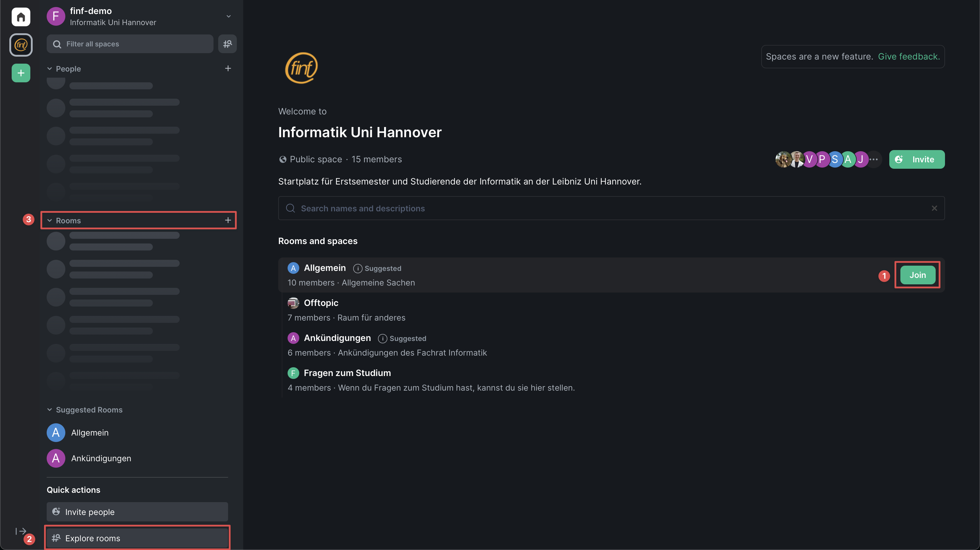Open the Offtopic room entry
This screenshot has width=980, height=550.
coord(611,310)
